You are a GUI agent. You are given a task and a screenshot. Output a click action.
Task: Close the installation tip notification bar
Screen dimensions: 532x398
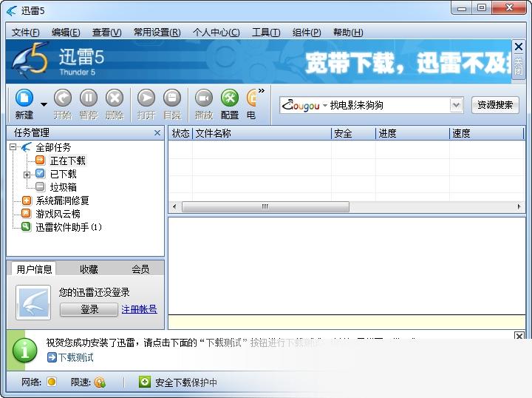[x=519, y=336]
